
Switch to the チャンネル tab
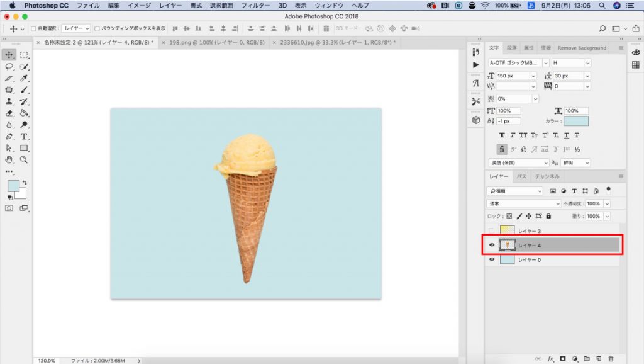547,177
